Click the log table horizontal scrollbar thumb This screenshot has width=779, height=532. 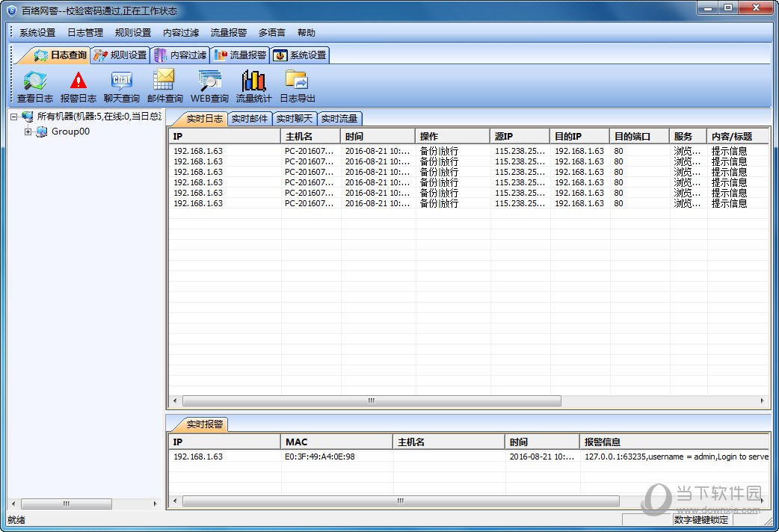click(x=370, y=401)
